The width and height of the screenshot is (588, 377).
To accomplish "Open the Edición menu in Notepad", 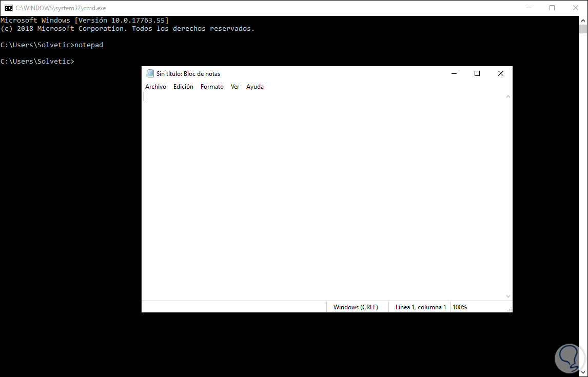I will pos(183,87).
